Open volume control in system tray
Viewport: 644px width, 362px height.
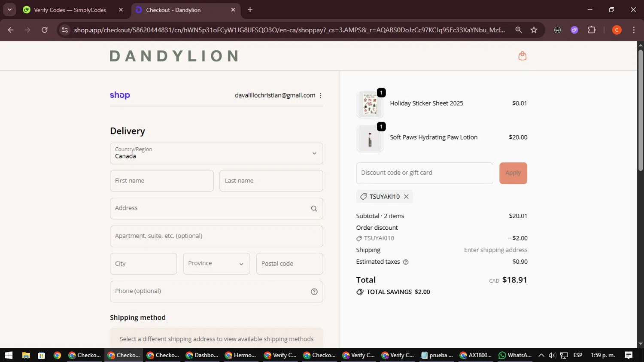tap(552, 355)
